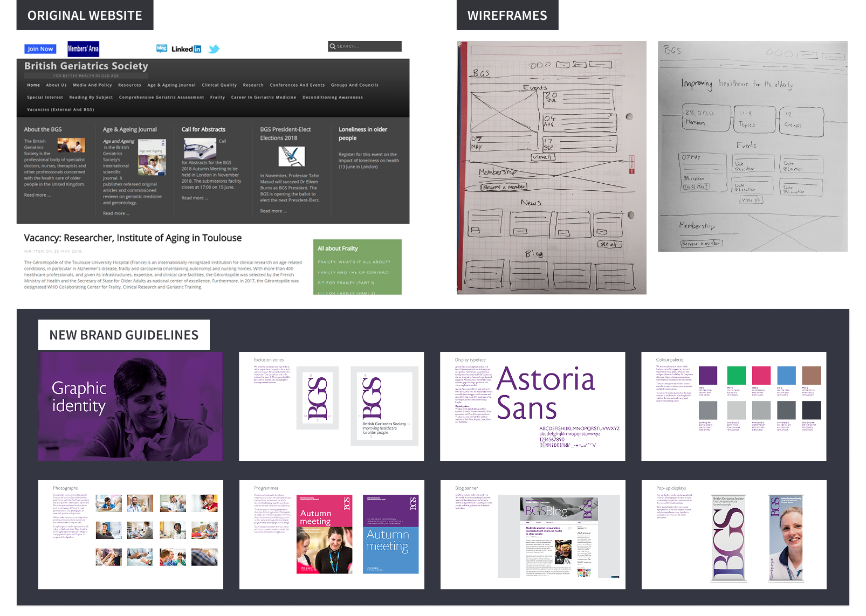This screenshot has height=616, width=866.
Task: Click the British Geriatrics Society site title
Action: tap(86, 66)
